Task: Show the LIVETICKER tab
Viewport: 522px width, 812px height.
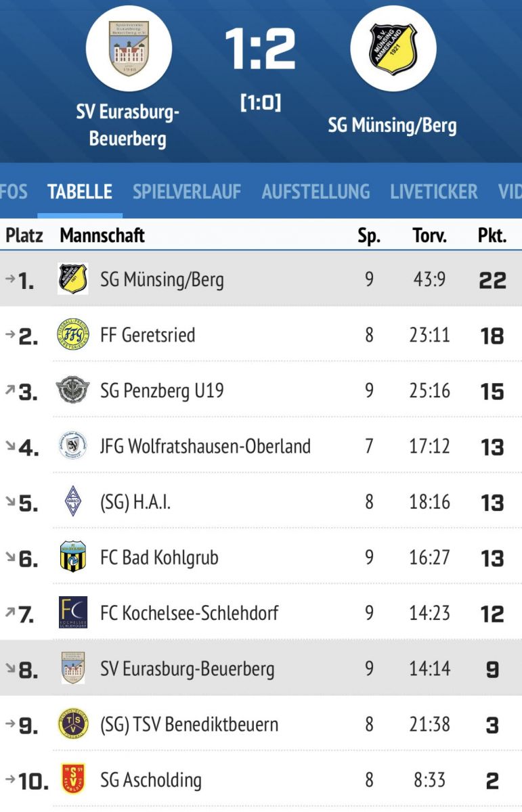Action: [433, 191]
